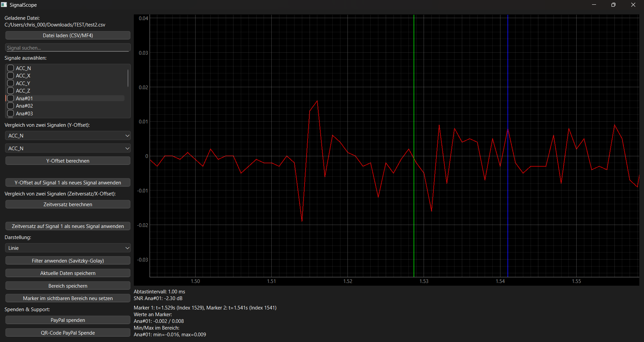Open the second ACC_N signal dropdown
Screen dimensions: 644x342
point(68,148)
